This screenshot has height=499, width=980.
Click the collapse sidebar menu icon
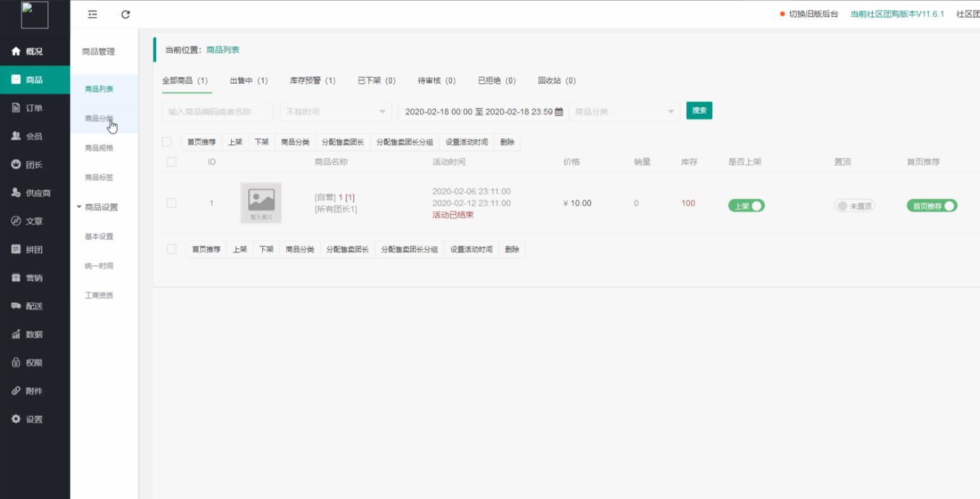[93, 14]
